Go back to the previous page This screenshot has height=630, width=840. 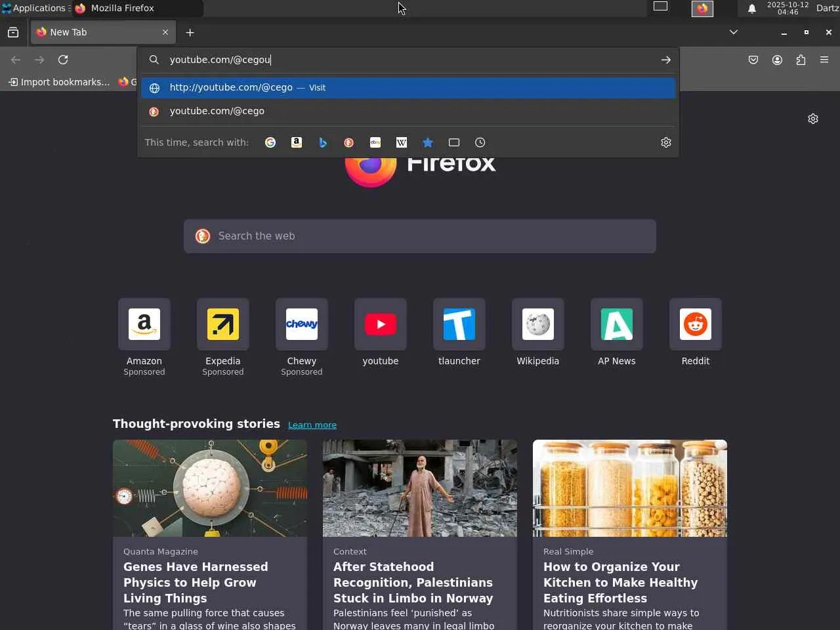(x=16, y=60)
